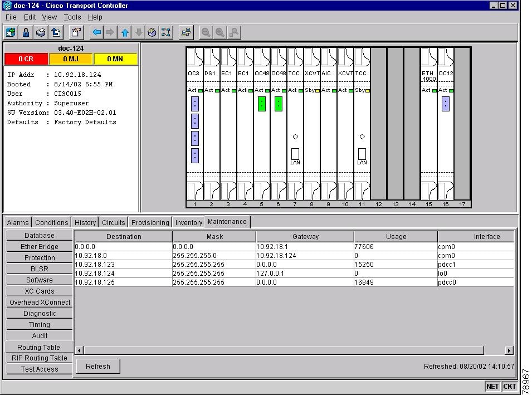Click the CKT status bar button
The width and height of the screenshot is (532, 395).
pyautogui.click(x=509, y=387)
